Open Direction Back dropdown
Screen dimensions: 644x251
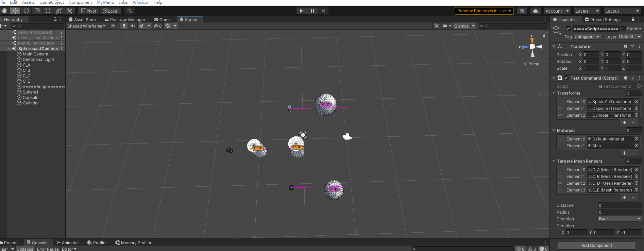(x=620, y=219)
